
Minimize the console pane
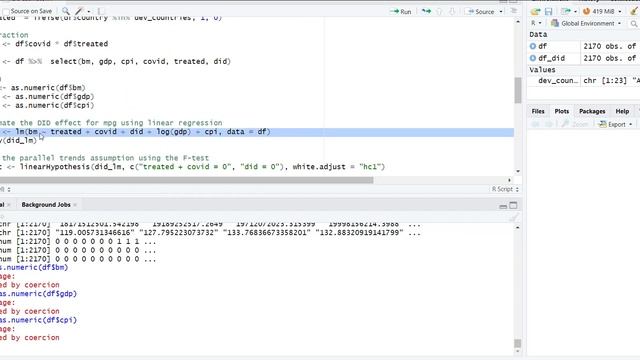503,206
